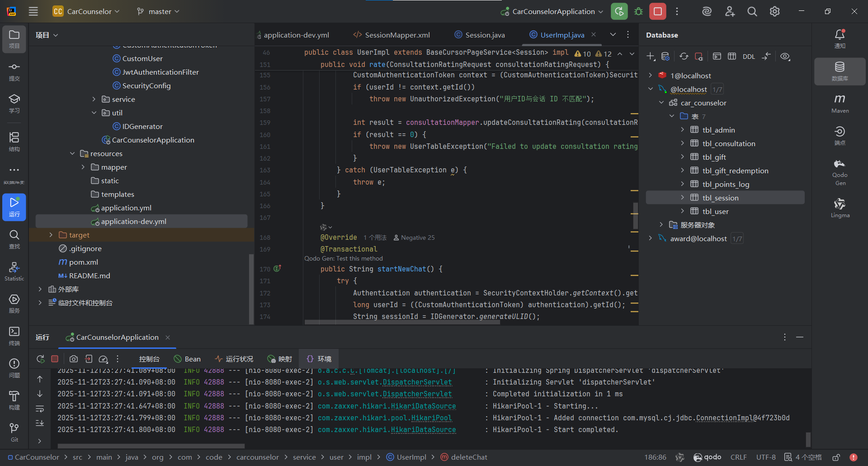Open the Services tool window
This screenshot has height=466, width=868.
(x=14, y=304)
